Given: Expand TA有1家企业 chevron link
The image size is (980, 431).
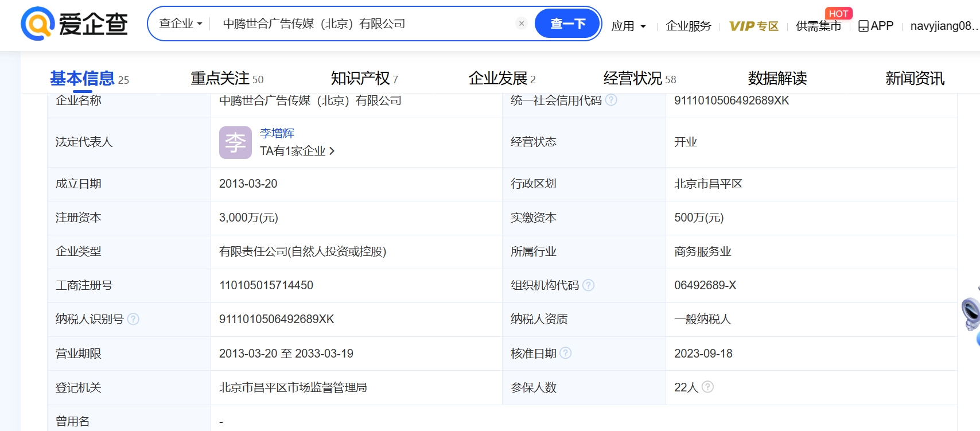Looking at the screenshot, I should (297, 151).
